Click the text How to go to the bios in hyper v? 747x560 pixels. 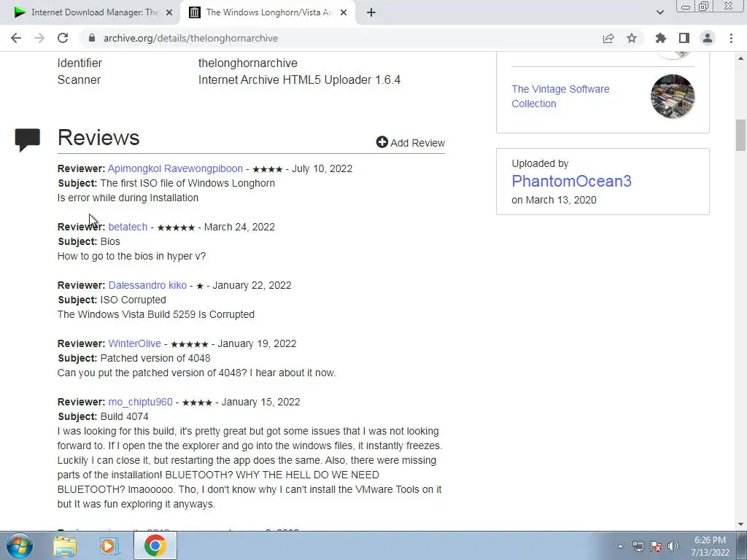pos(131,256)
